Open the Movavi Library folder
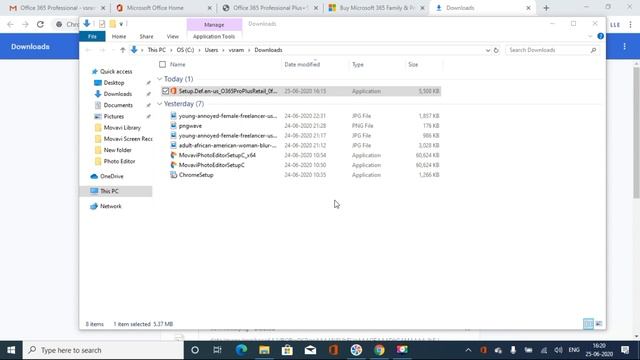The height and width of the screenshot is (360, 640). tap(122, 127)
